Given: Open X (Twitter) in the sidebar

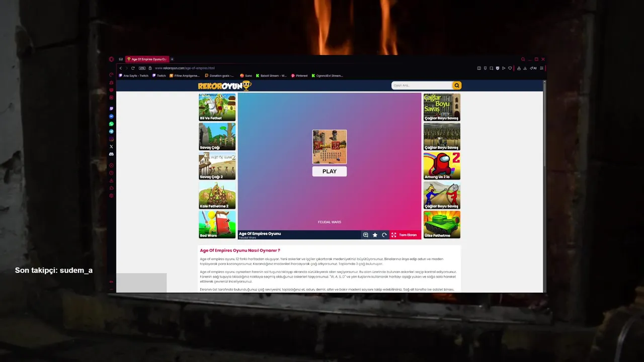Looking at the screenshot, I should point(111,147).
